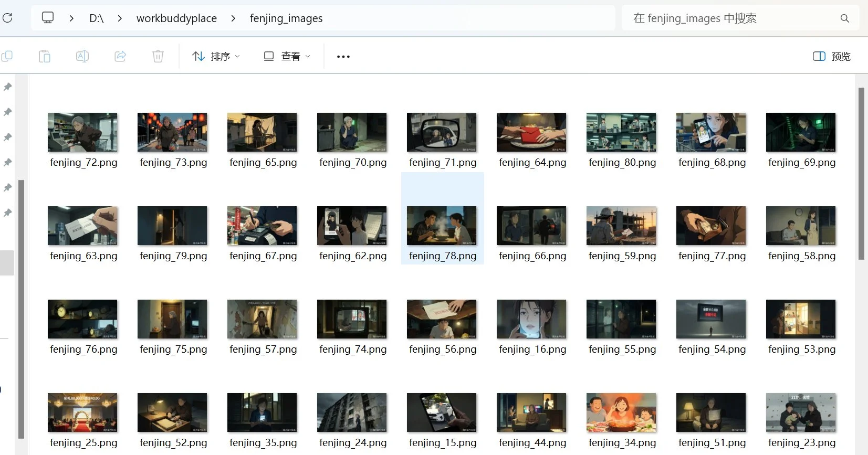Select the fenjing_58.png thumbnail
Screen dimensions: 868x455
[x=801, y=226]
